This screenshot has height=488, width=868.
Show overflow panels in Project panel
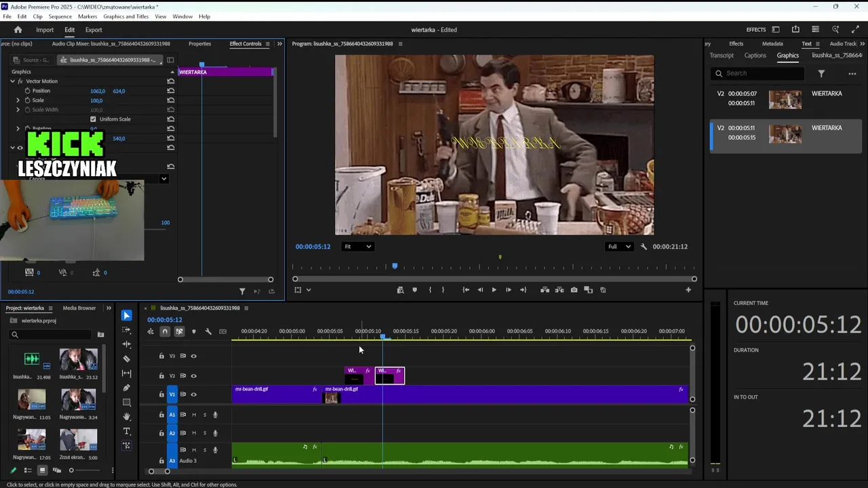click(x=108, y=308)
